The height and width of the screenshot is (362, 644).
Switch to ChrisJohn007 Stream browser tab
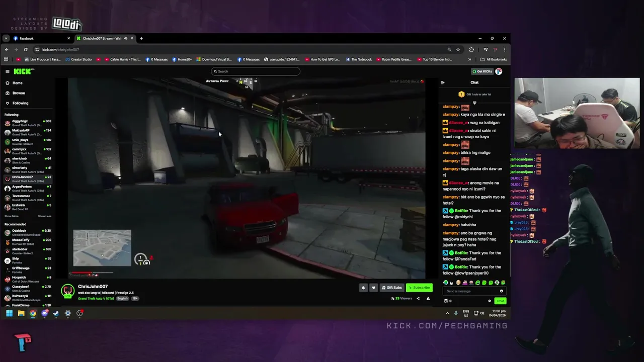(102, 38)
